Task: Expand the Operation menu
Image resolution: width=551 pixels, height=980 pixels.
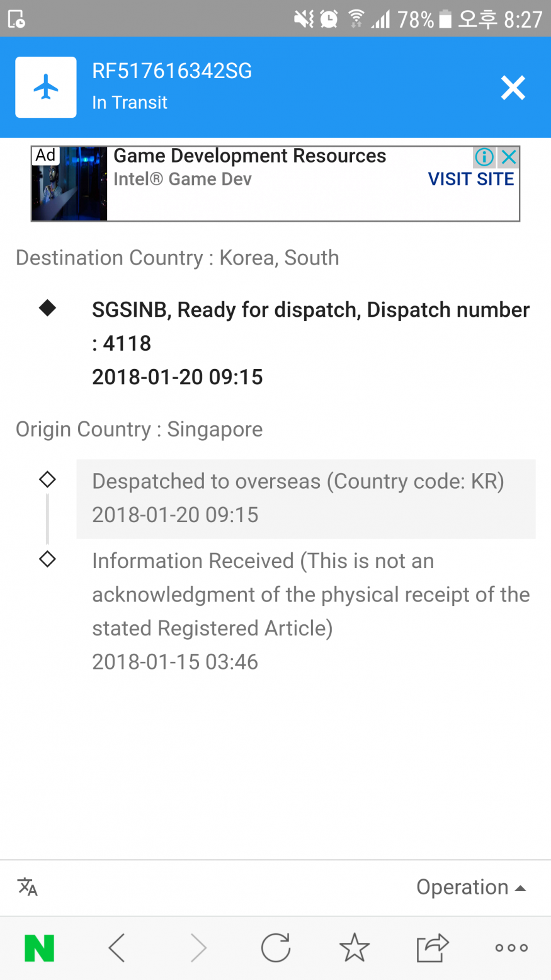Action: [x=470, y=887]
